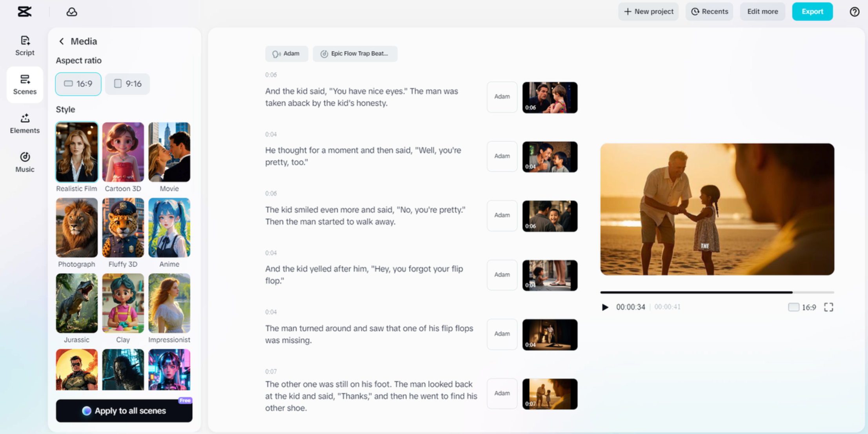
Task: Select the 16:9 aspect ratio option
Action: pos(78,84)
